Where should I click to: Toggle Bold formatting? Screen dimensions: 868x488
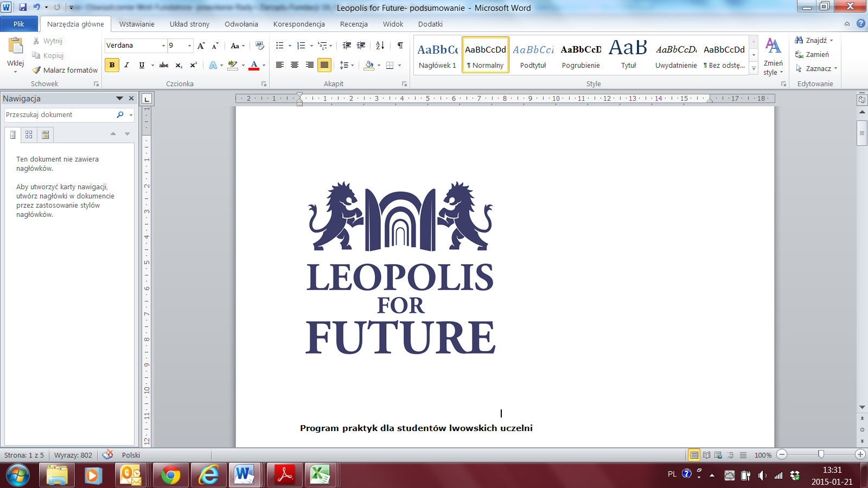(112, 65)
